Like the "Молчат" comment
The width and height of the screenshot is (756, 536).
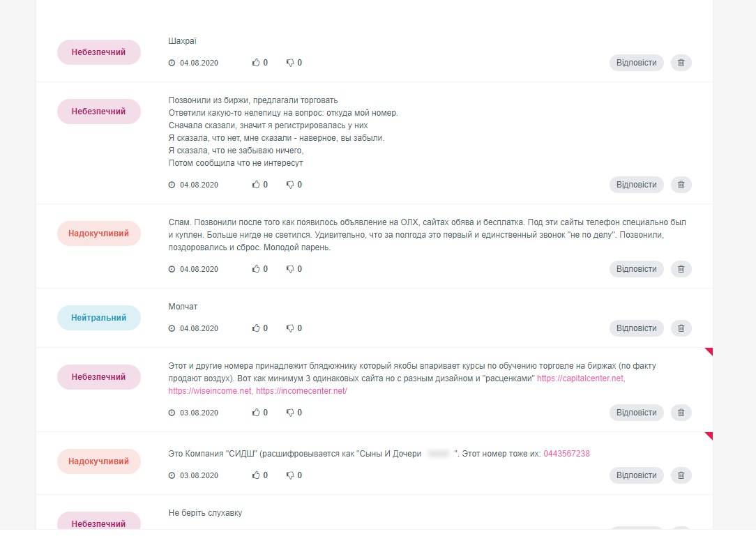click(x=256, y=328)
